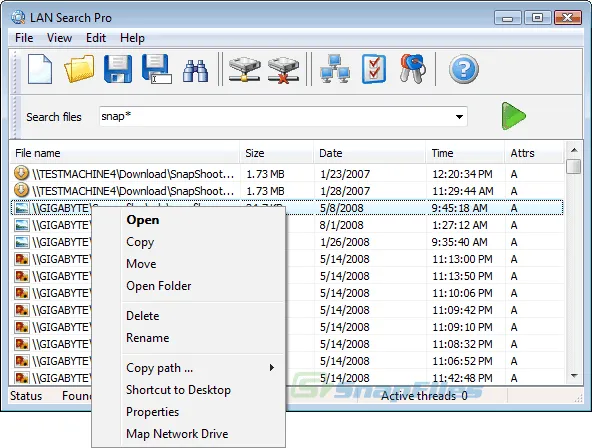
Task: Click the file icon in the 11:09:10 PM row
Action: point(22,327)
